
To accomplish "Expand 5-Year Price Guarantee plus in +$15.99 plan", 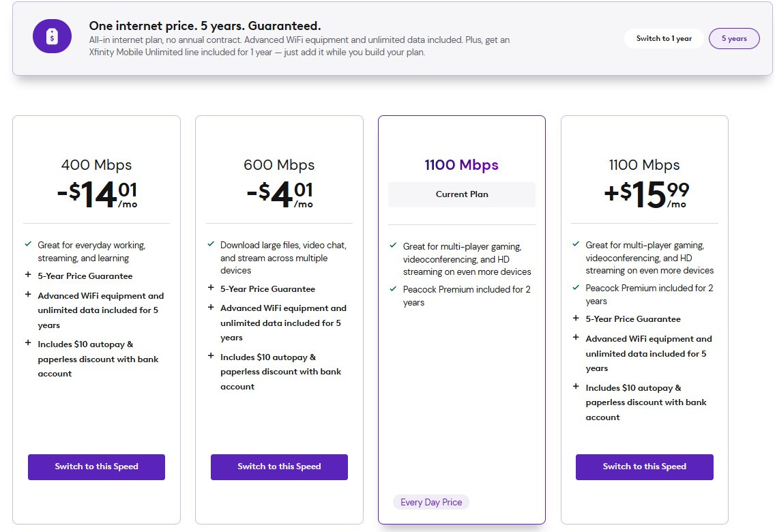I will tap(576, 318).
